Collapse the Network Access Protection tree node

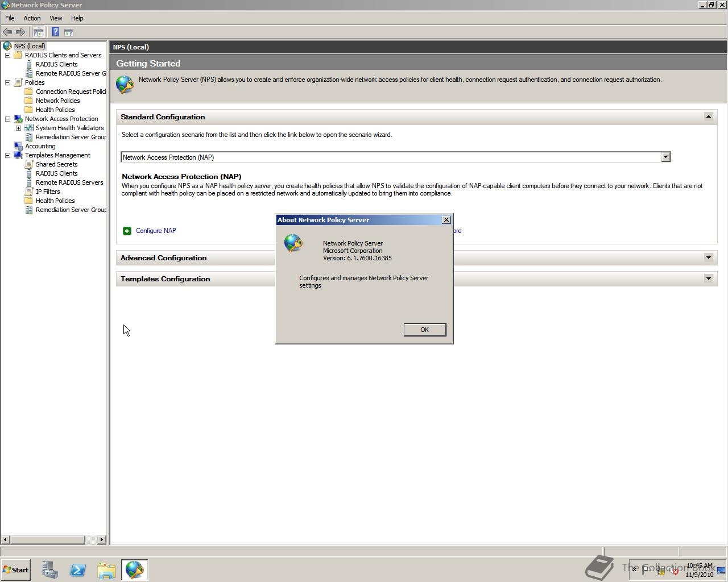coord(7,119)
